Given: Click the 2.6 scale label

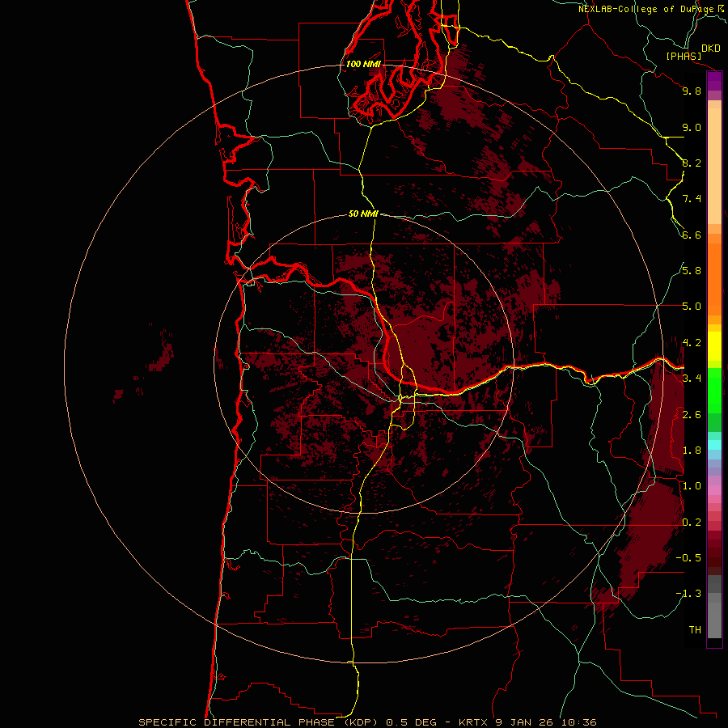Looking at the screenshot, I should [692, 415].
